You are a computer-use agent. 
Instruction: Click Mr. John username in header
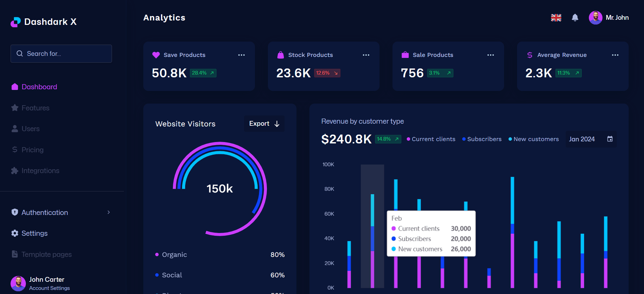[x=617, y=17]
